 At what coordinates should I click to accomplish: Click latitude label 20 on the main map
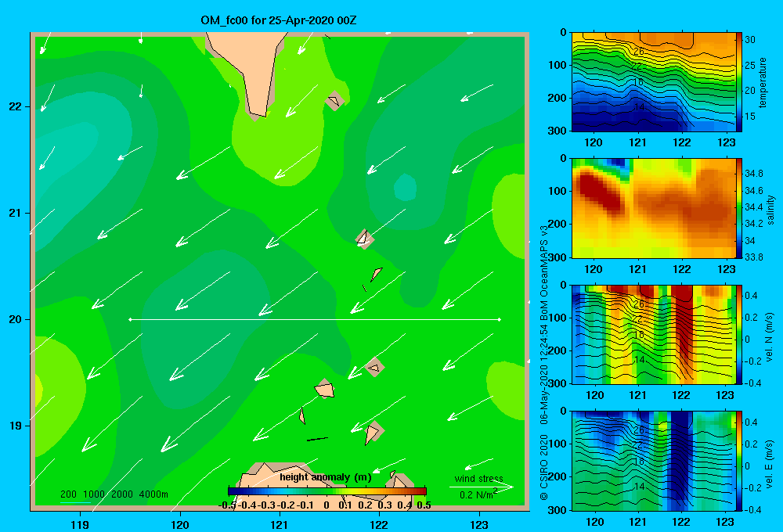click(16, 319)
